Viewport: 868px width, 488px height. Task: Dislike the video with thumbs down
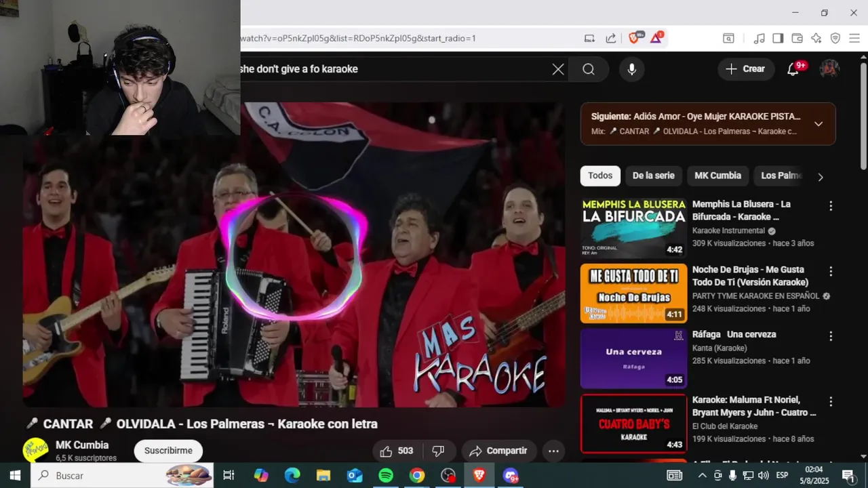(438, 451)
